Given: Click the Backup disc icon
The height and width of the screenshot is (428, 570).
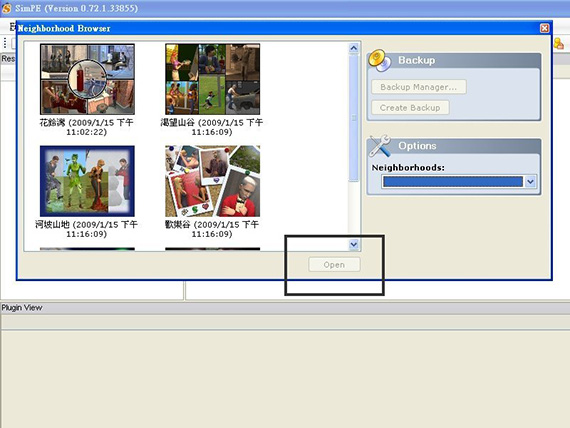Looking at the screenshot, I should (380, 60).
